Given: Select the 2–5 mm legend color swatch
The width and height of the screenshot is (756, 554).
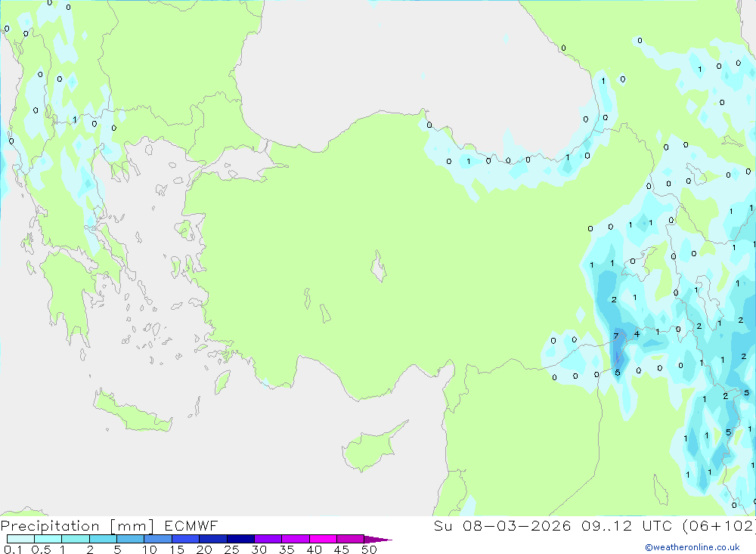Looking at the screenshot, I should tap(103, 539).
